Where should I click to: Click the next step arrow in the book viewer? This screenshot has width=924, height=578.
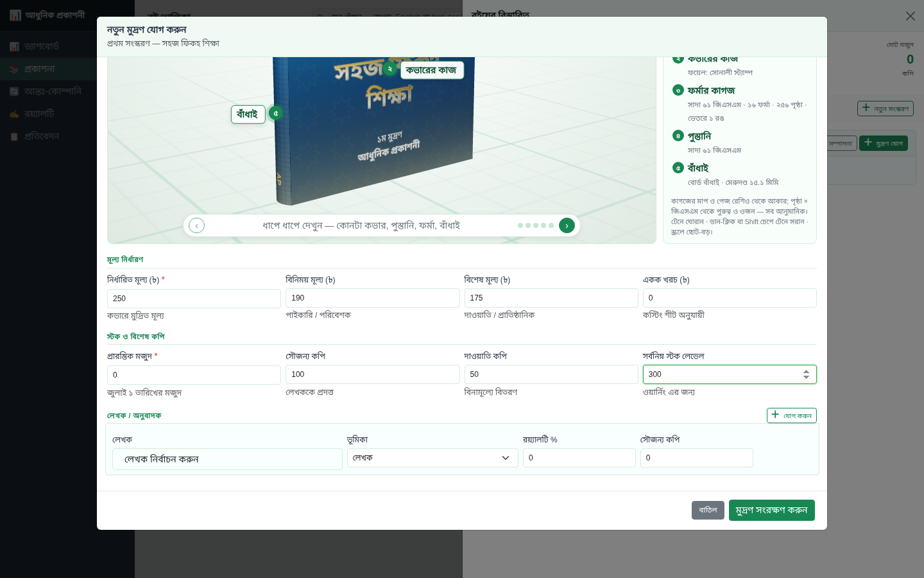pyautogui.click(x=567, y=225)
